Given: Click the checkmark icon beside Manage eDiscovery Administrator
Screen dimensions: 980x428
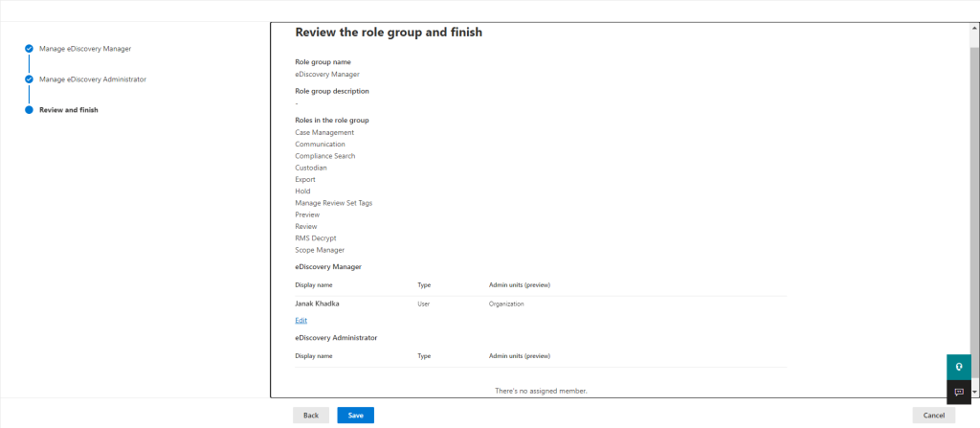Looking at the screenshot, I should point(29,79).
